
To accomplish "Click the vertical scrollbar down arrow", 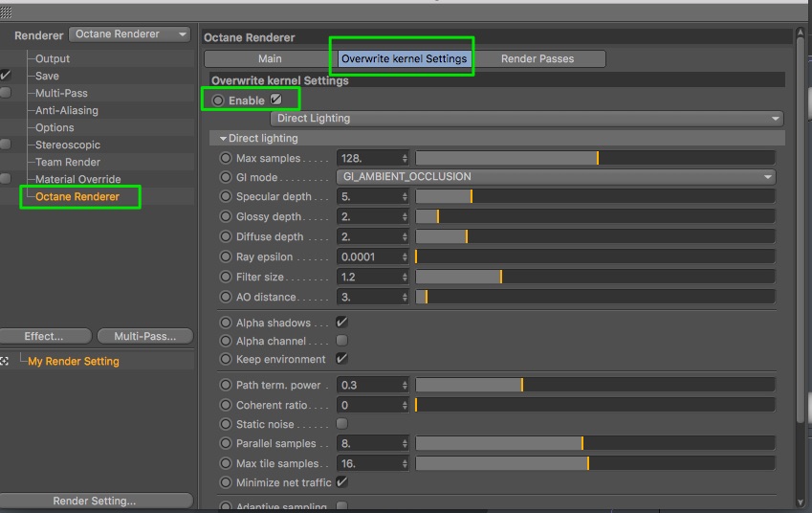I will pos(801,502).
